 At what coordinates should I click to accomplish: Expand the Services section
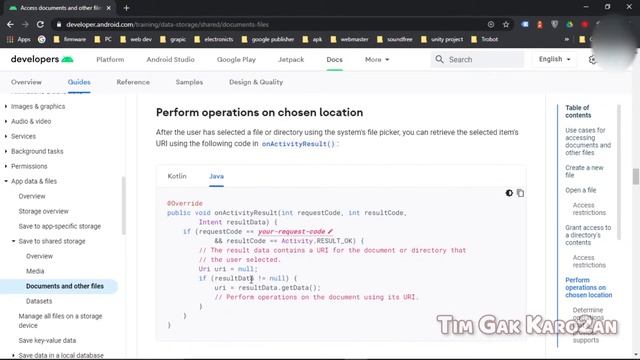23,136
